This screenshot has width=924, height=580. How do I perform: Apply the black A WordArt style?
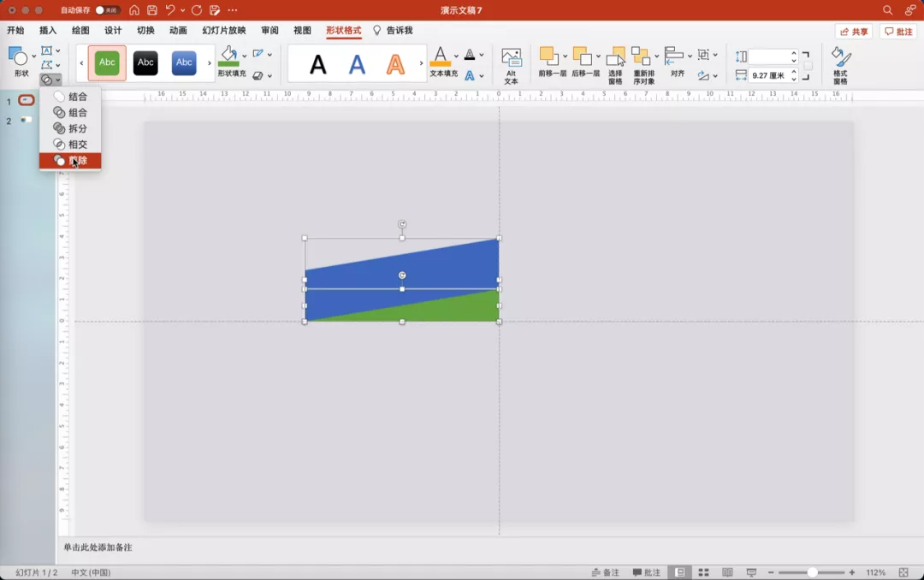[x=318, y=64]
